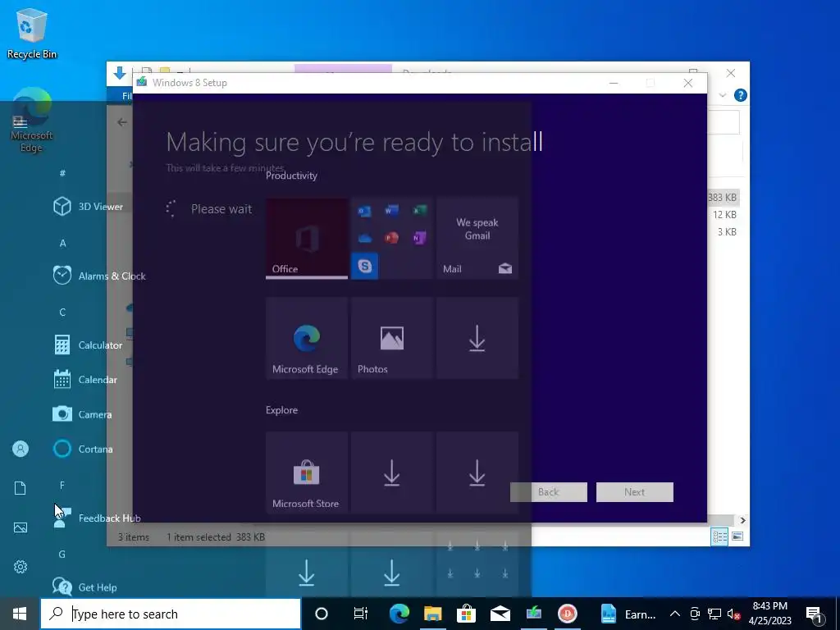Open the Microsoft Store tile
Viewport: 840px width, 630px height.
pyautogui.click(x=307, y=473)
